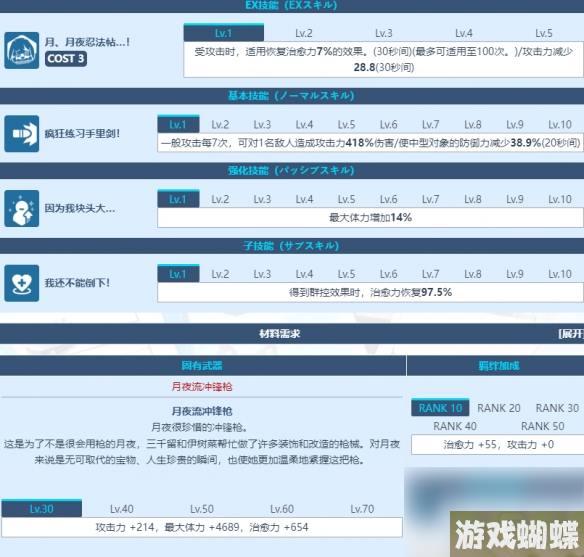Select Lv.2 tab of EX skill
584x557 pixels.
(x=304, y=33)
